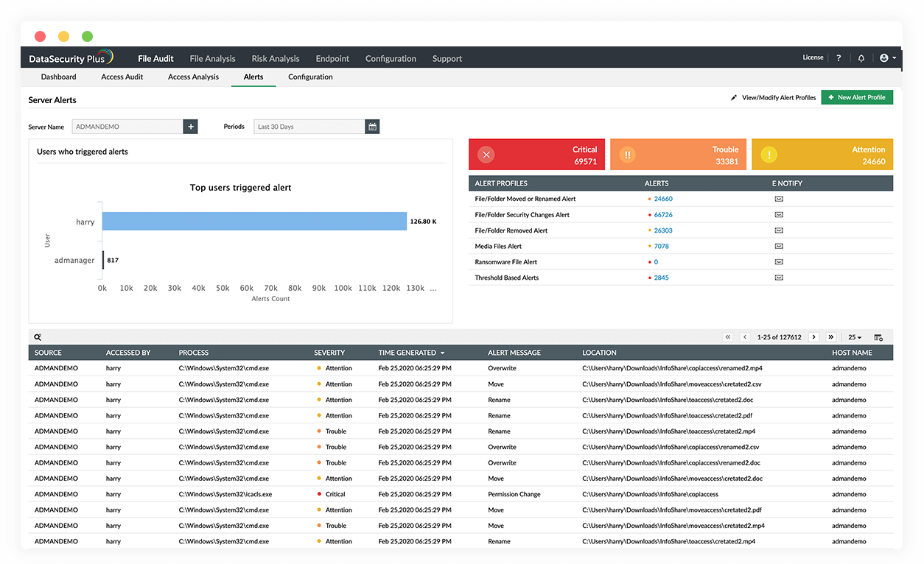924x564 pixels.
Task: Click the search icon above the alerts table
Action: click(x=38, y=337)
